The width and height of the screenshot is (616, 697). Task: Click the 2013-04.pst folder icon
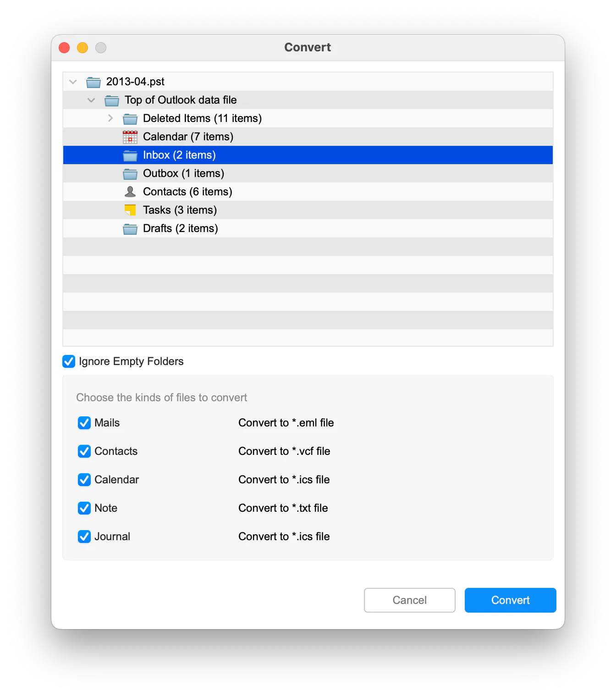(x=93, y=82)
